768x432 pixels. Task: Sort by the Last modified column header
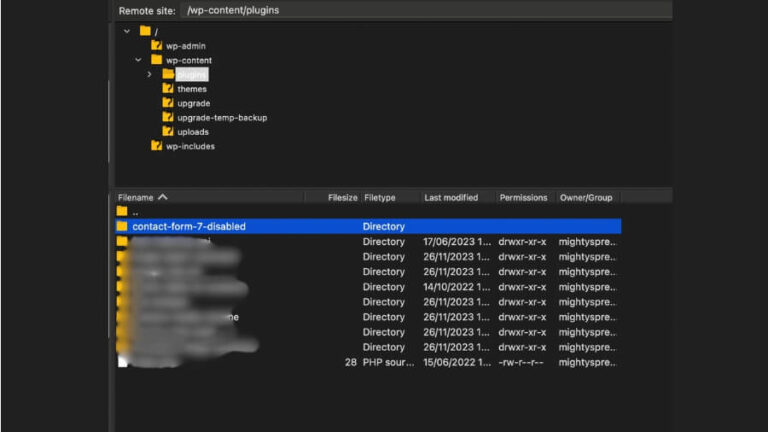click(x=450, y=198)
